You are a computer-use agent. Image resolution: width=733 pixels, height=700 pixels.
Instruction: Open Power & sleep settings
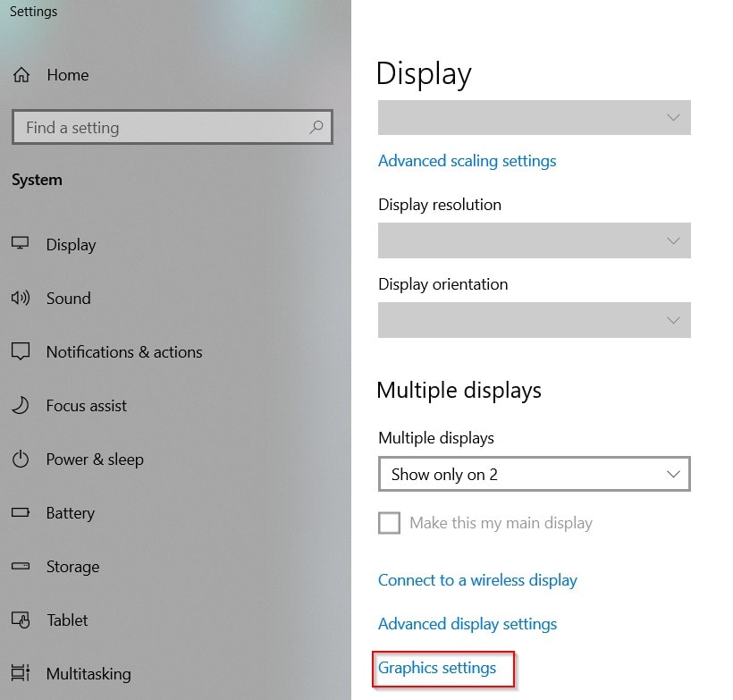click(95, 460)
